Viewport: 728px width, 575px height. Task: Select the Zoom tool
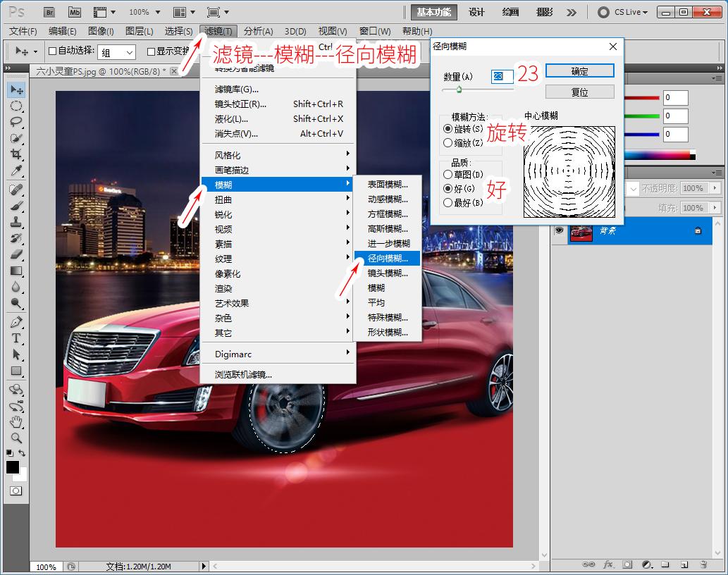pyautogui.click(x=16, y=438)
